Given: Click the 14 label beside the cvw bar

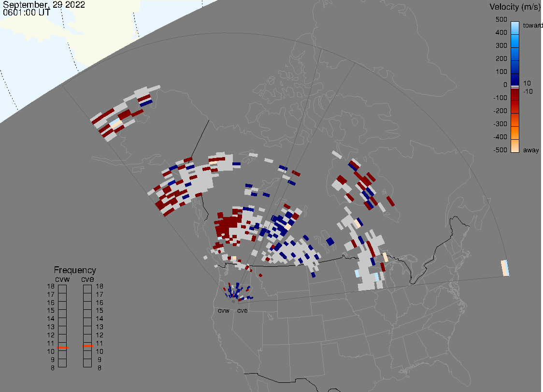Looking at the screenshot, I should point(51,319).
